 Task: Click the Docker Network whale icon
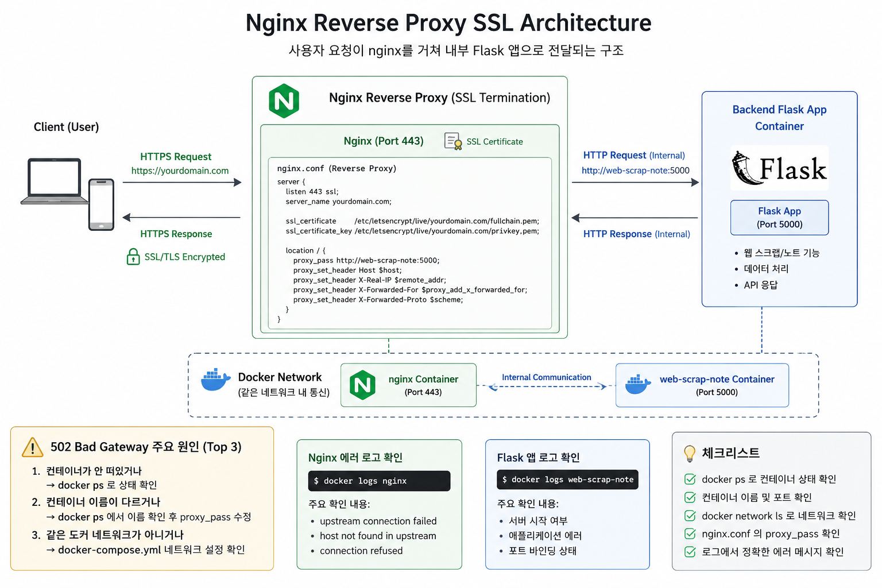216,380
